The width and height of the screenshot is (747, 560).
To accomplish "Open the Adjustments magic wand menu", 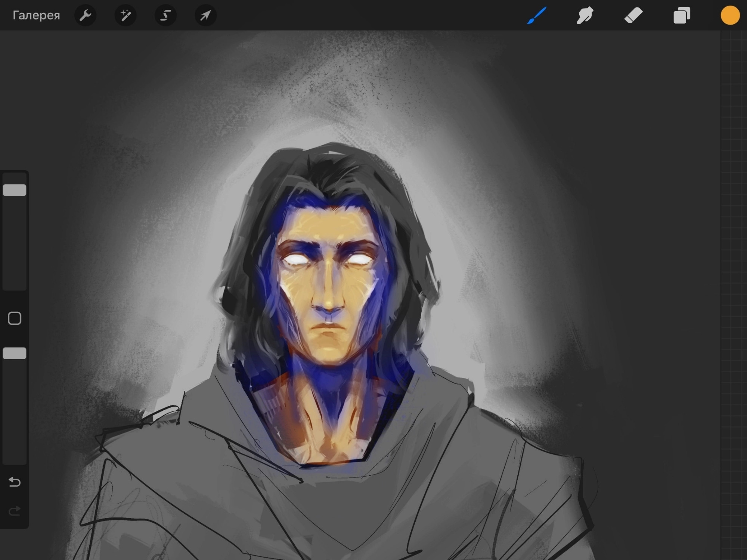I will (125, 15).
